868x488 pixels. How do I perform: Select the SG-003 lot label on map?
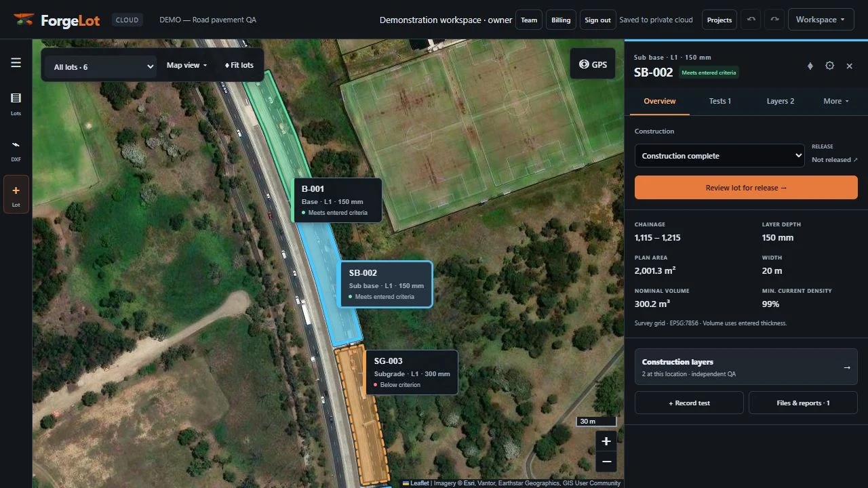tap(411, 372)
